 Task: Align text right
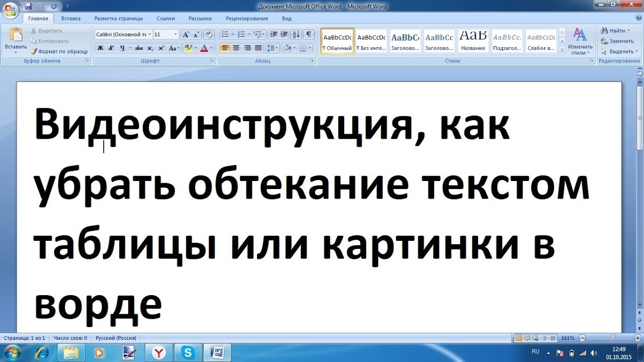[x=247, y=48]
